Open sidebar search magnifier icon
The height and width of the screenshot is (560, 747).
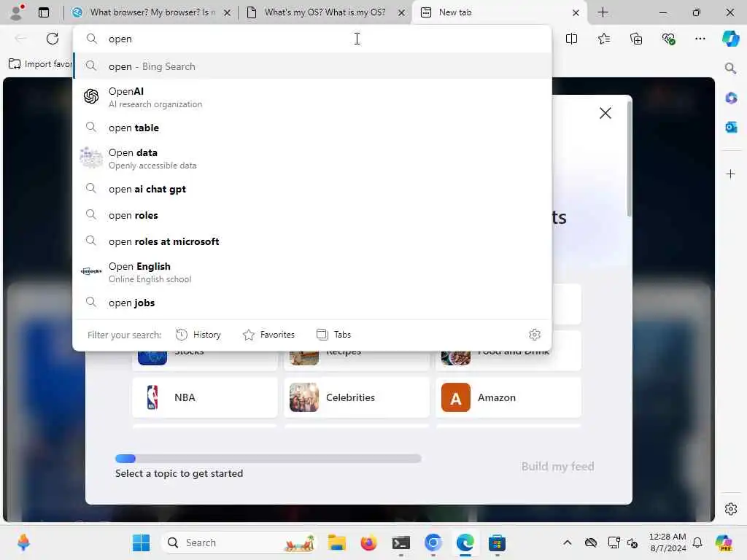730,68
